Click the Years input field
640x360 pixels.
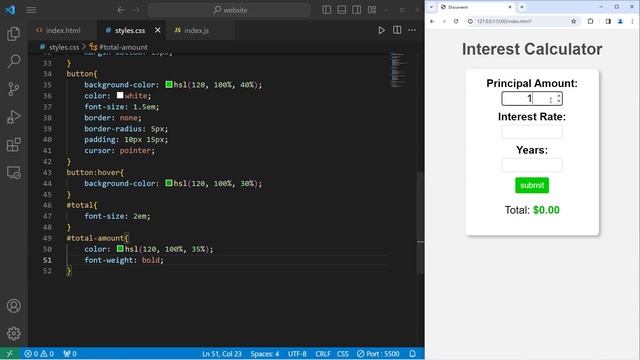(532, 165)
